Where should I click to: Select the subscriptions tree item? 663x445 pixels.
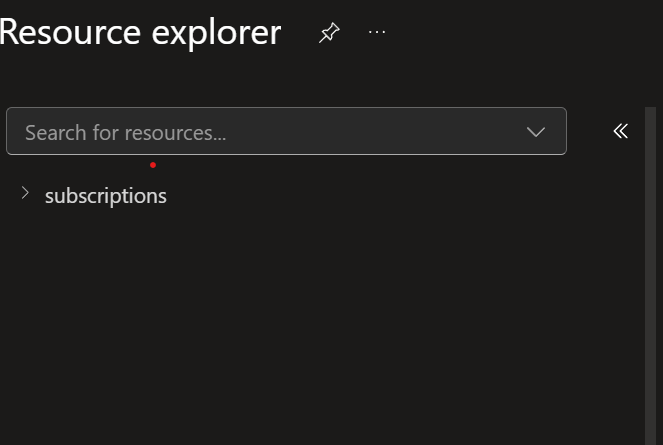pos(105,196)
